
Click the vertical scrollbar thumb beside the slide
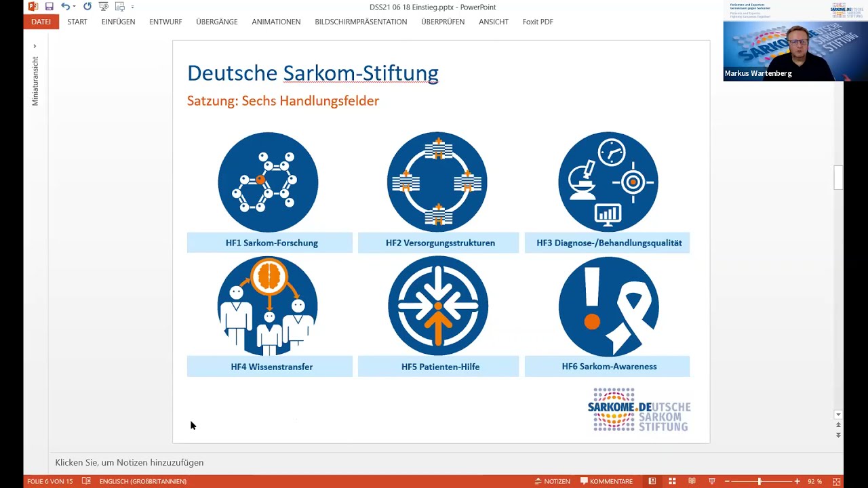(x=838, y=178)
